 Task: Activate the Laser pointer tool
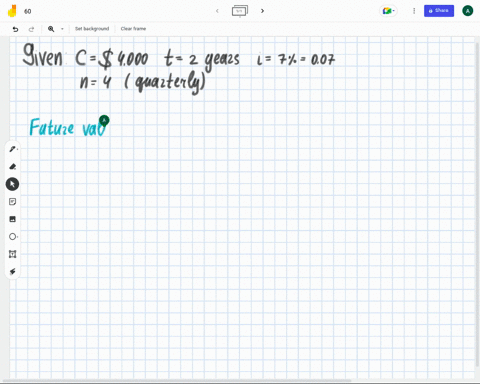pos(13,271)
